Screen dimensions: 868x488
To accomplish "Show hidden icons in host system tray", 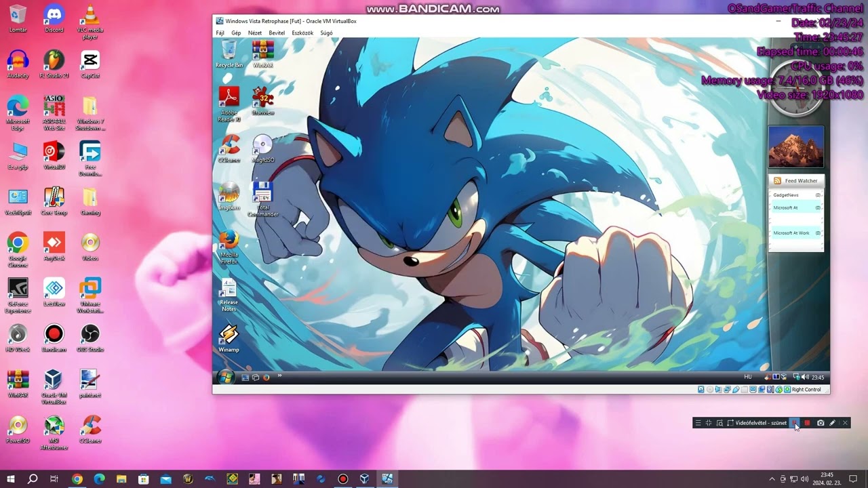I will (x=772, y=479).
